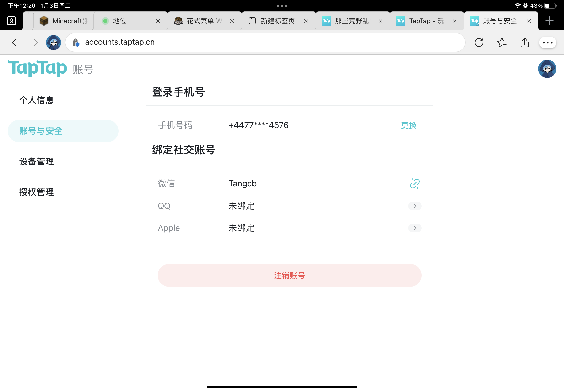Tap the battery indicator in status bar
564x392 pixels.
tap(550, 6)
